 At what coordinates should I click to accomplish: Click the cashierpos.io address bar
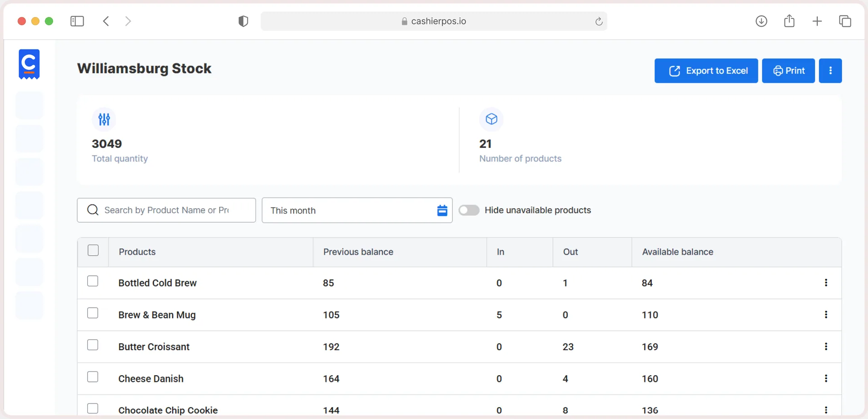pos(434,21)
